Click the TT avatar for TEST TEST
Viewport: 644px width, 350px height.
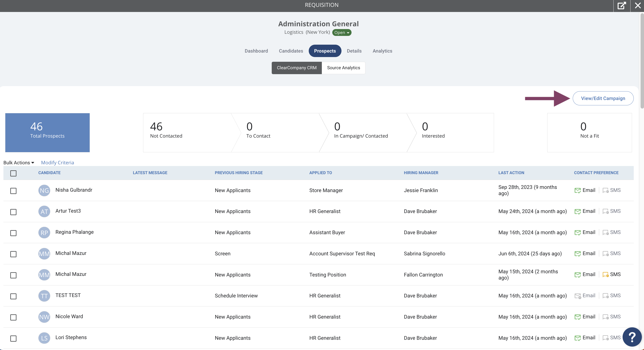point(44,296)
